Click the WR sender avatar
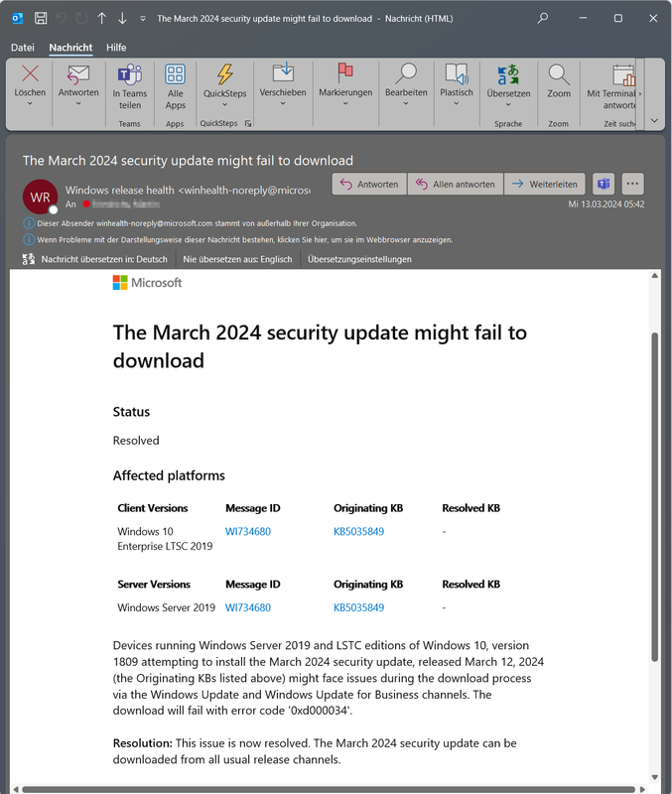 coord(40,197)
